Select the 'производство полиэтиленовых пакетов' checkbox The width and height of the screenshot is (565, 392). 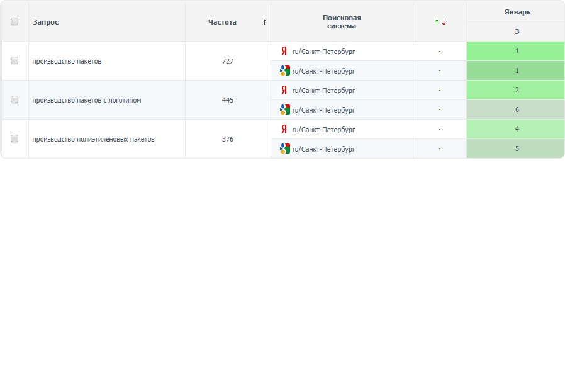click(x=14, y=138)
